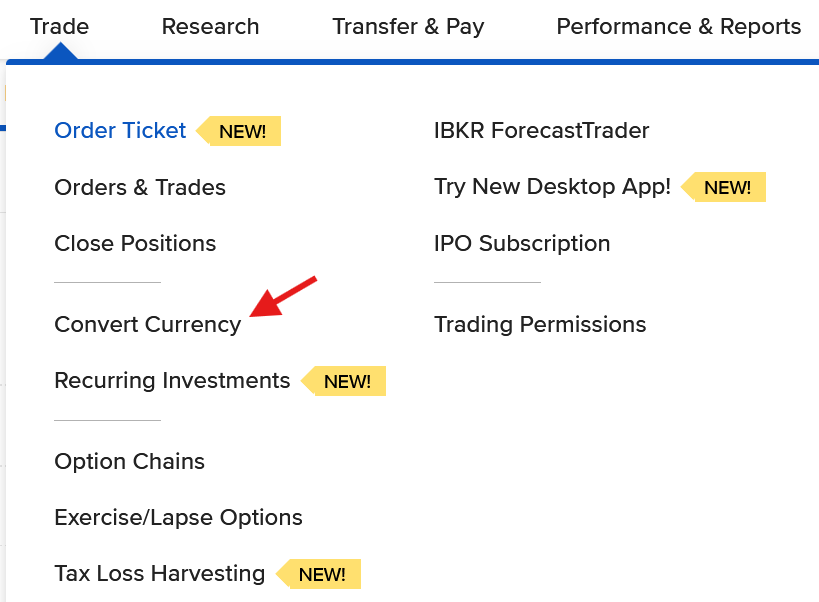Click the NEW! badge beside Order Ticket
This screenshot has width=819, height=602.
click(242, 132)
